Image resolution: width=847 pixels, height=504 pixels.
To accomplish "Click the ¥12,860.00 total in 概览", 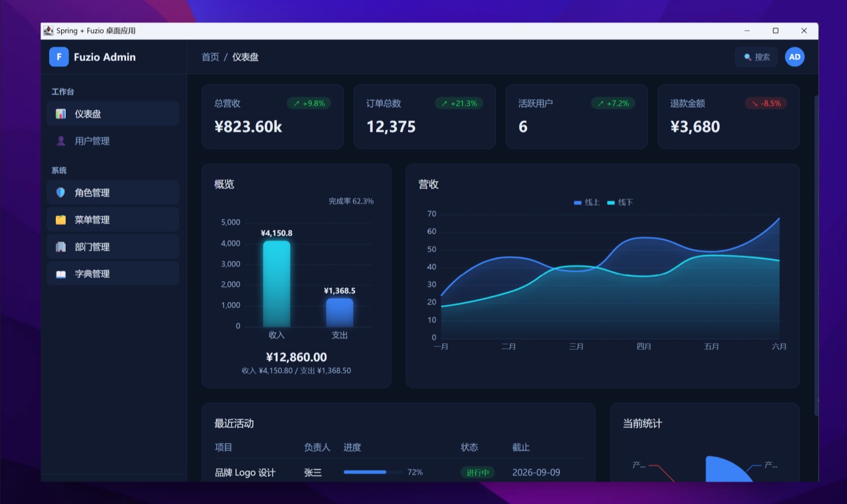I will pyautogui.click(x=296, y=357).
